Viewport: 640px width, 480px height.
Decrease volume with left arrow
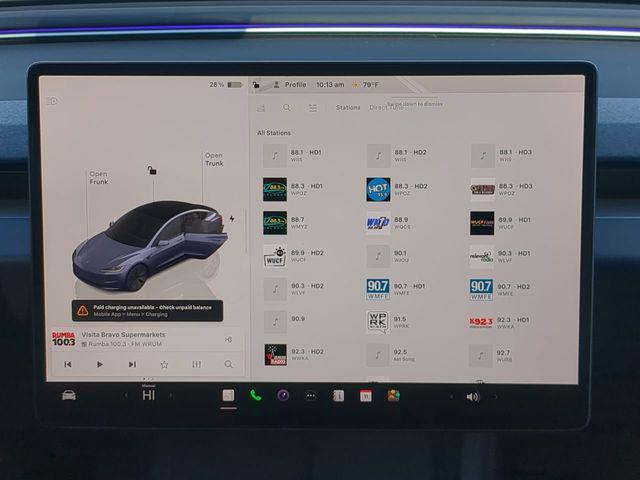click(x=451, y=397)
